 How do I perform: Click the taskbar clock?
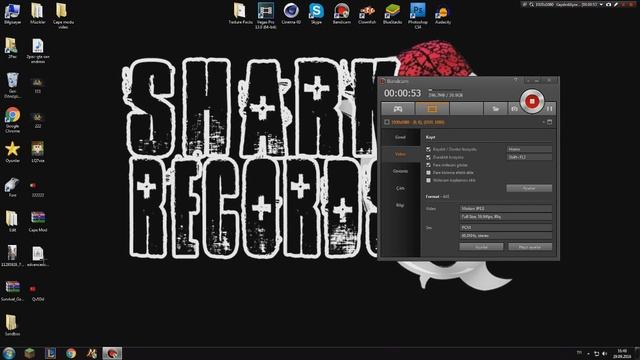click(623, 353)
